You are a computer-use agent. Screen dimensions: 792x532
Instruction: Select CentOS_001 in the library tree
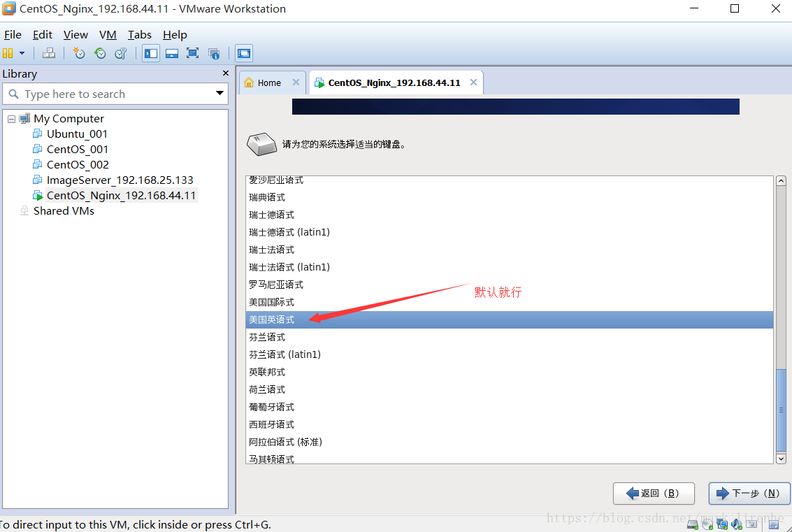78,150
